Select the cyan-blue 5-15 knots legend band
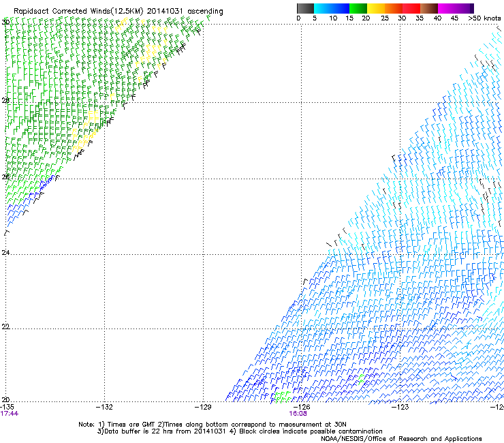The height and width of the screenshot is (443, 504). click(x=332, y=8)
